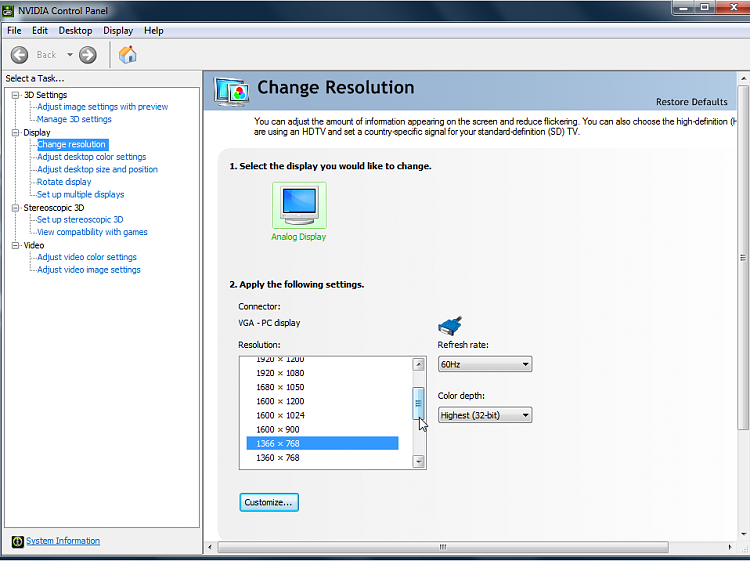Click the Back arrow icon
Viewport: 750px width, 561px height.
click(x=20, y=55)
